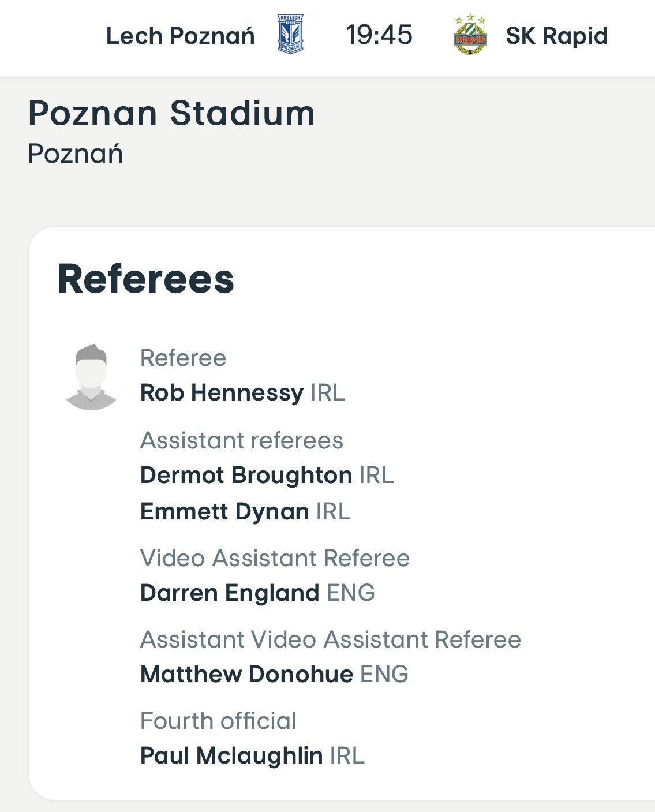
Task: Click the Fourth official label
Action: pos(218,721)
